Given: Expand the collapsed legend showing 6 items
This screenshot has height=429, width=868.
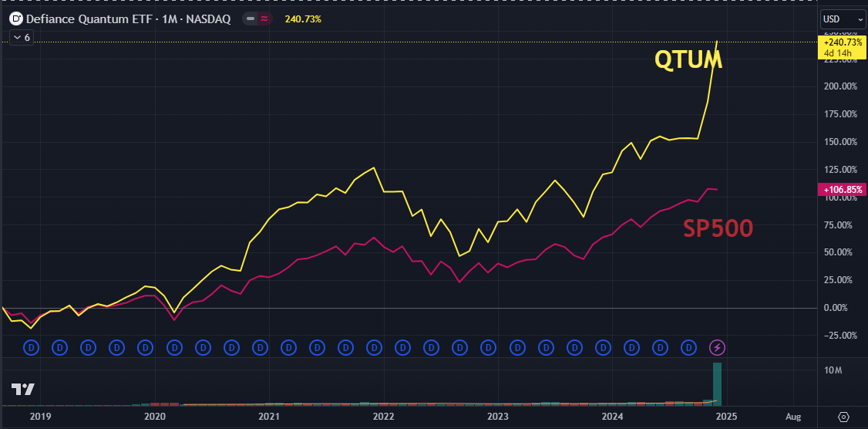Looking at the screenshot, I should (x=21, y=37).
